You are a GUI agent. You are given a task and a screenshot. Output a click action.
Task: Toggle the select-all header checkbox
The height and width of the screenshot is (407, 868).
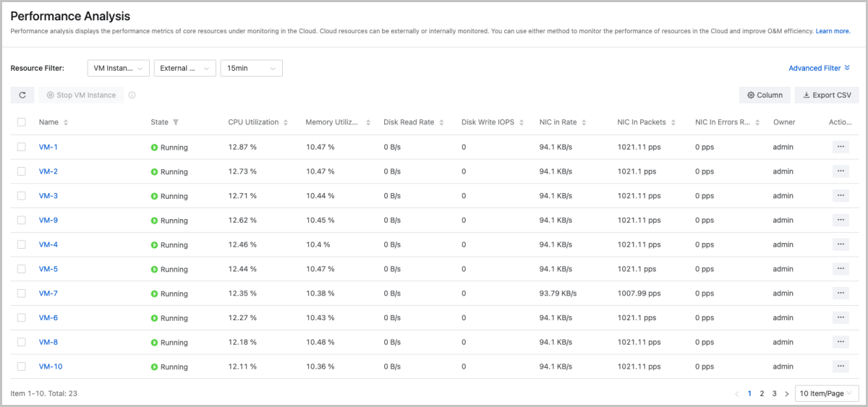point(22,122)
